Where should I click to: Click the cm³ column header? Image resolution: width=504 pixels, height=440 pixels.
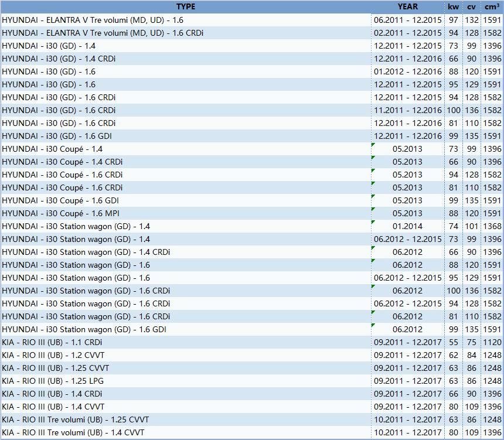tap(492, 6)
